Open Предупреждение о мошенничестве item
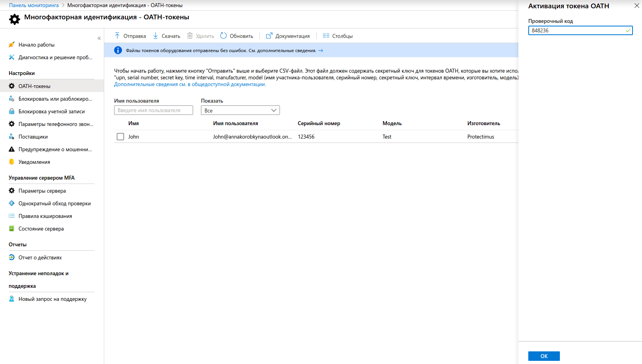The width and height of the screenshot is (642, 364). point(55,150)
